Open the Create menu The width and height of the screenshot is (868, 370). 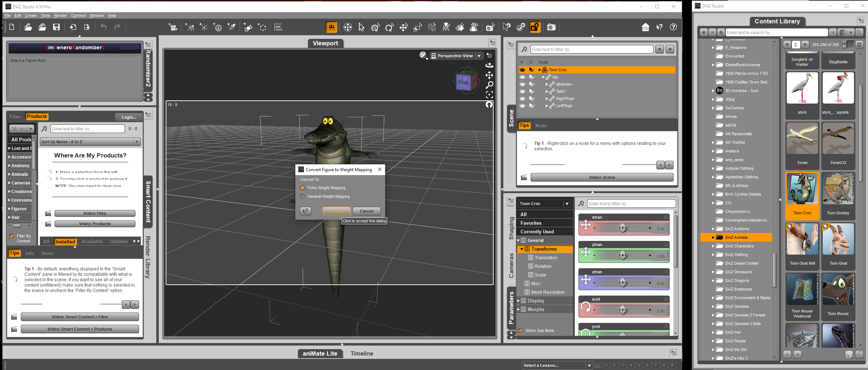(31, 15)
